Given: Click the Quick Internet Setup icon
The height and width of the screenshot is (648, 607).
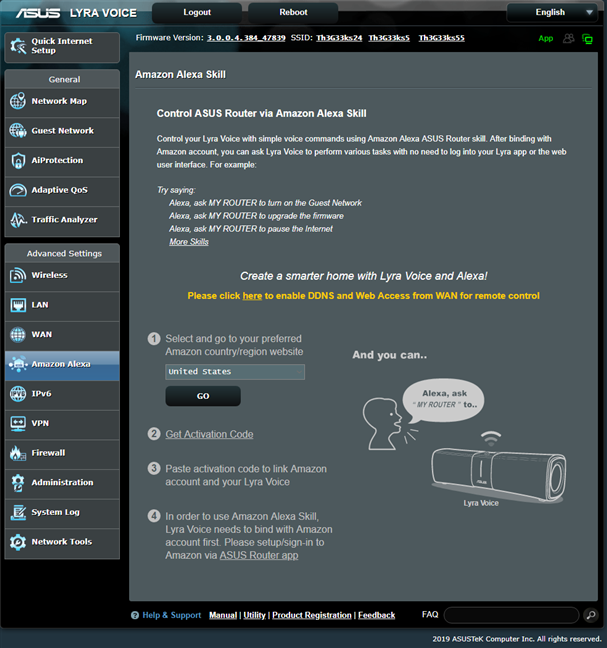Looking at the screenshot, I should click(18, 46).
